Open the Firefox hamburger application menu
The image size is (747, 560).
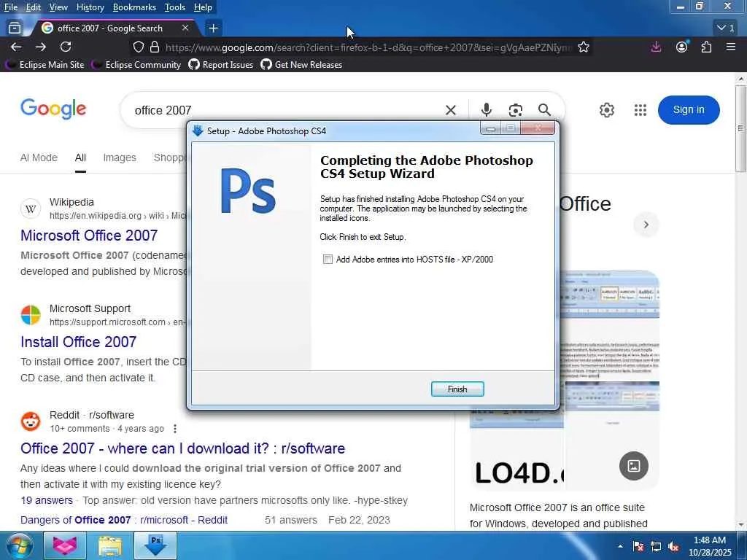point(731,47)
